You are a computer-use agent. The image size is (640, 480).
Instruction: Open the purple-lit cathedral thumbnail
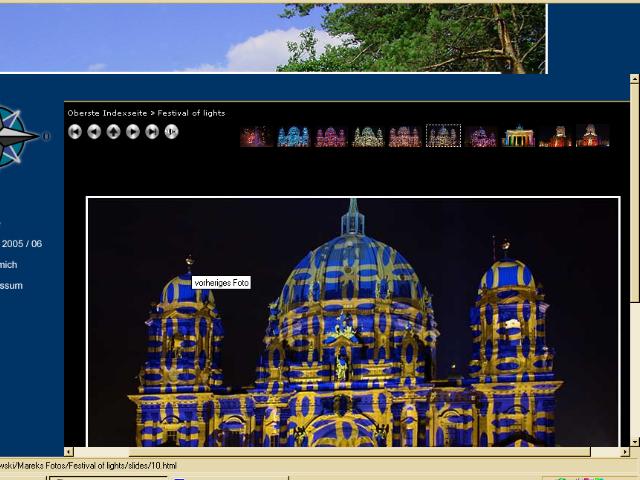tap(481, 136)
